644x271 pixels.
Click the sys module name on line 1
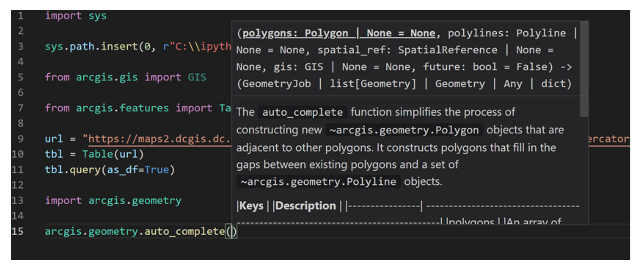[97, 16]
